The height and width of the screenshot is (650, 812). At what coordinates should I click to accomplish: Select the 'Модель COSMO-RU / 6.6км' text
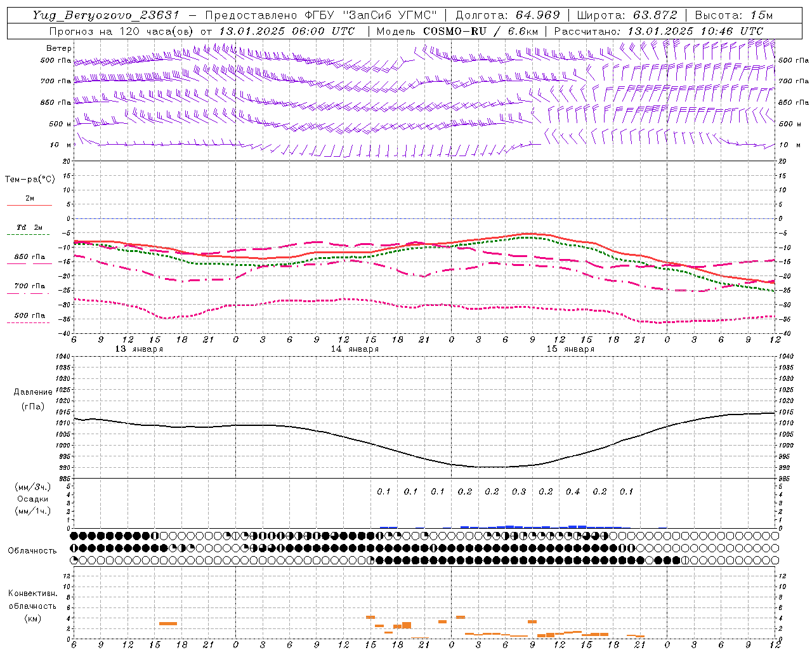457,31
